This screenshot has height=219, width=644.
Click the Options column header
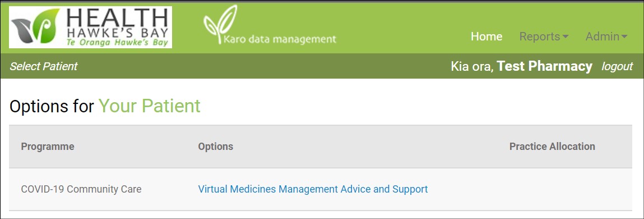coord(216,147)
